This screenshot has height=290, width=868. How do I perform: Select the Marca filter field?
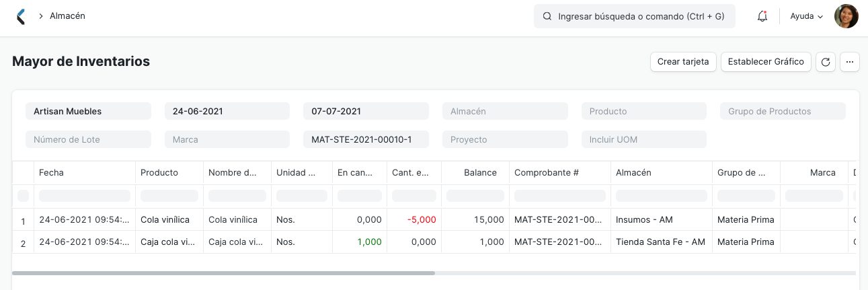pyautogui.click(x=227, y=139)
